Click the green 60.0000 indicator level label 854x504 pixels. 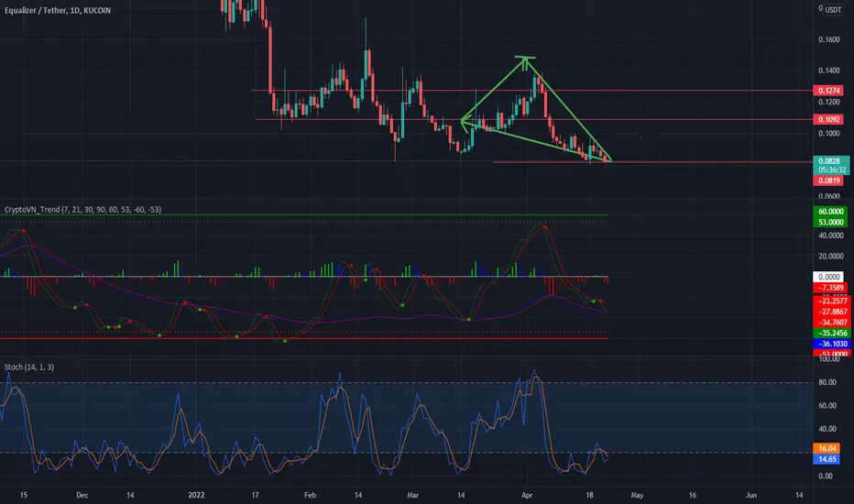[830, 212]
